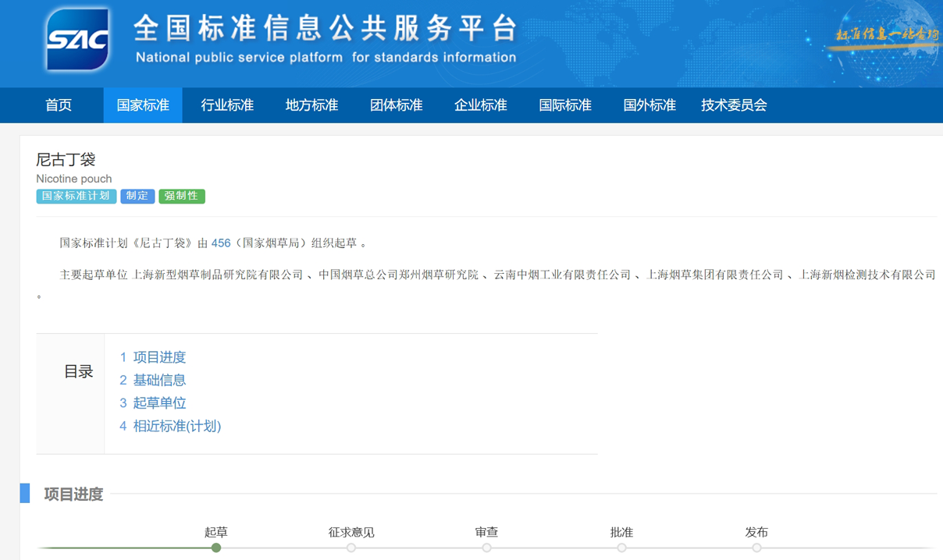The image size is (943, 560).
Task: Click the blue 制定 tag
Action: pos(137,197)
